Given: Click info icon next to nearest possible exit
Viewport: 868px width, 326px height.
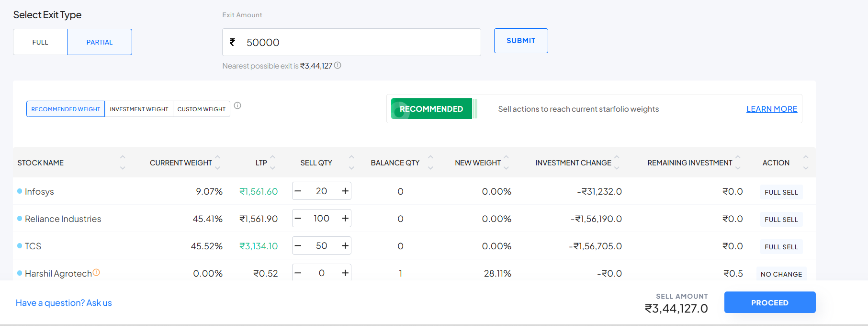Looking at the screenshot, I should click(338, 66).
